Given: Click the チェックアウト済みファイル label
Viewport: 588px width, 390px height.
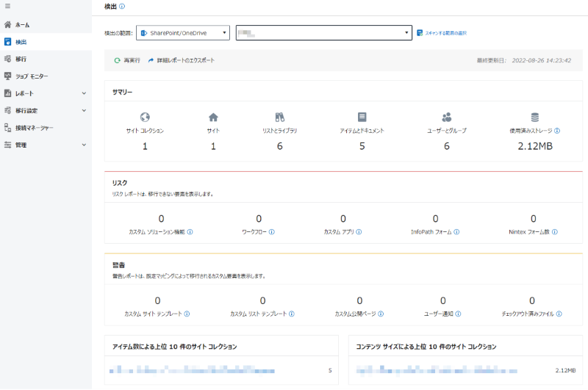Looking at the screenshot, I should pyautogui.click(x=528, y=314).
